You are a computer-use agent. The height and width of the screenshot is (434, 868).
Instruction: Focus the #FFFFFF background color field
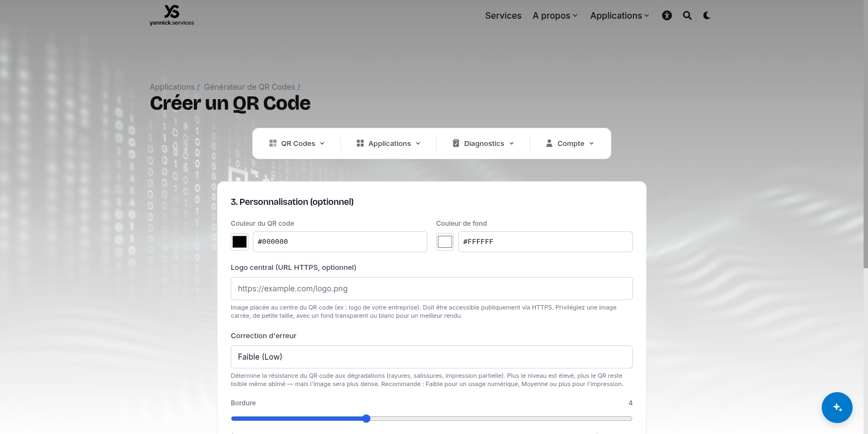(x=545, y=242)
